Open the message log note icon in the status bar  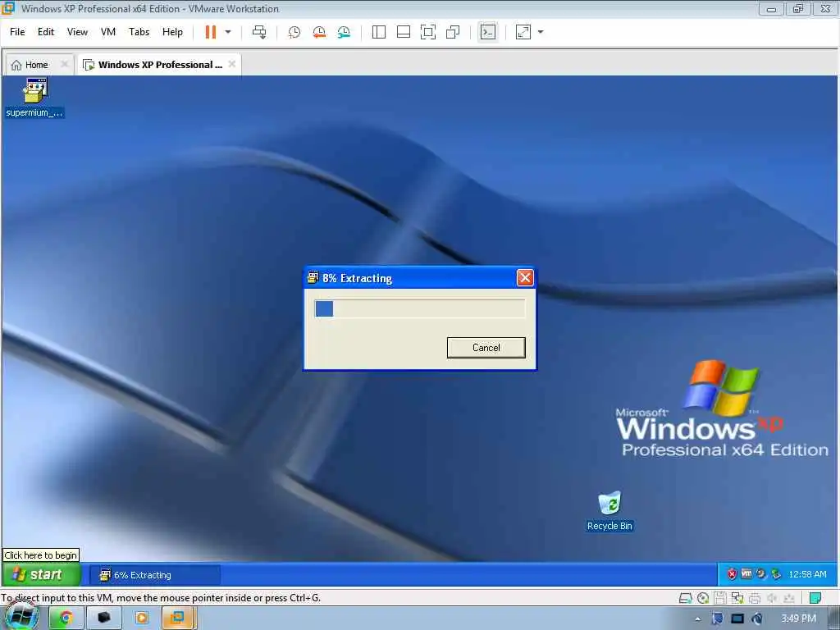point(815,598)
